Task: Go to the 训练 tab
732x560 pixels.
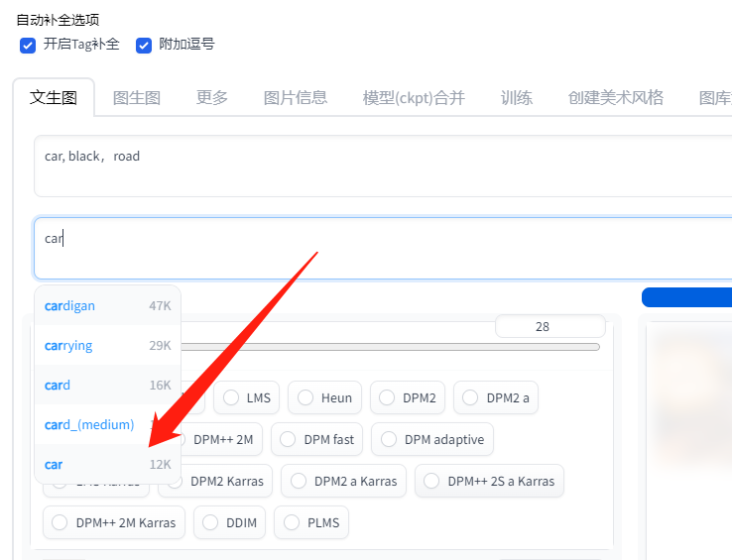Action: click(x=516, y=97)
